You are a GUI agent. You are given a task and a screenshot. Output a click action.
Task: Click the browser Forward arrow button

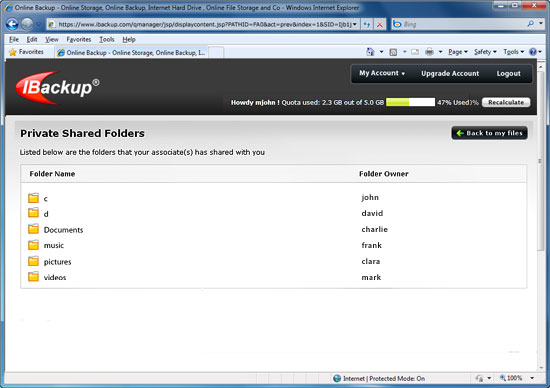tap(27, 24)
